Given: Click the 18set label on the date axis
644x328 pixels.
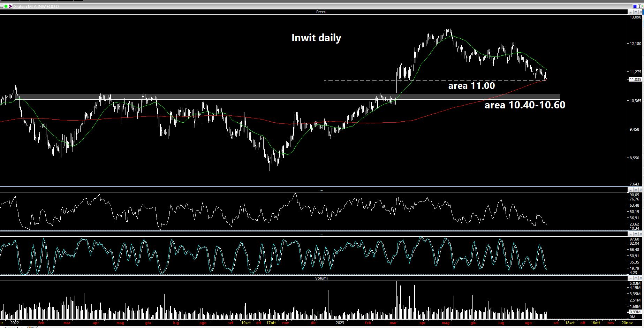Looking at the screenshot, I should [570, 323].
